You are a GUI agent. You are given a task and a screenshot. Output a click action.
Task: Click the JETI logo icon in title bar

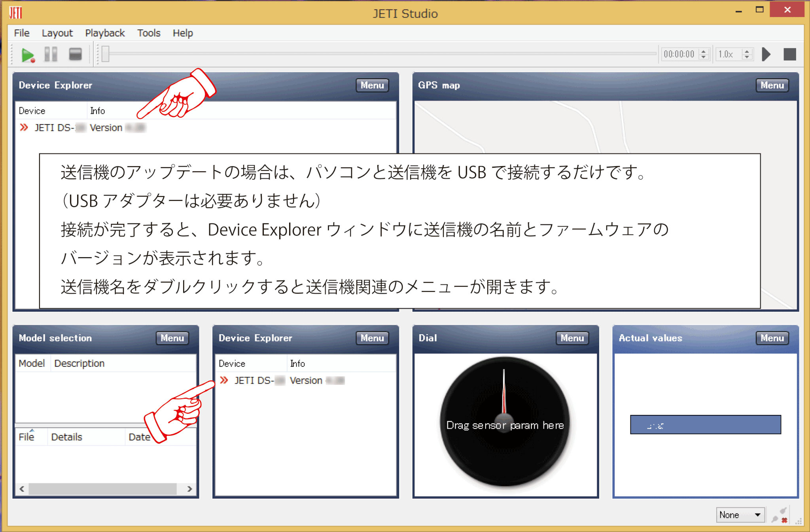pos(16,13)
